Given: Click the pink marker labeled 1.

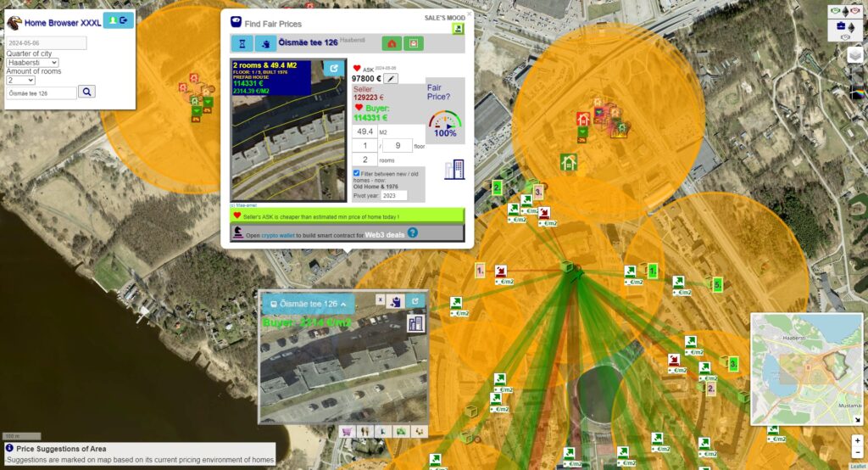Looking at the screenshot, I should 480,271.
